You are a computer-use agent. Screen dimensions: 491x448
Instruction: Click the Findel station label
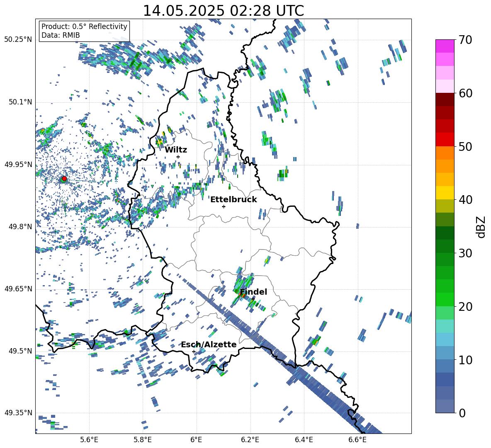253,292
